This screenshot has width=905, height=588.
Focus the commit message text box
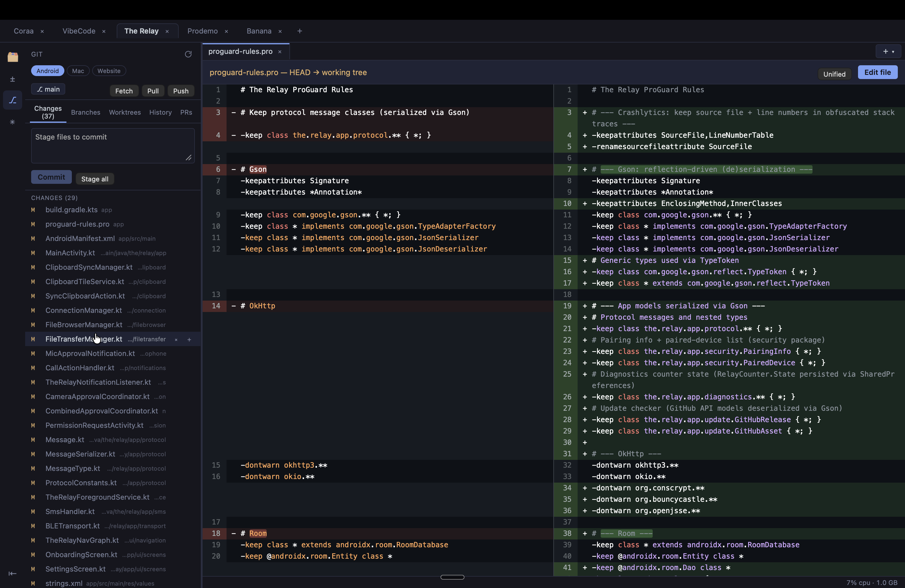(x=113, y=146)
